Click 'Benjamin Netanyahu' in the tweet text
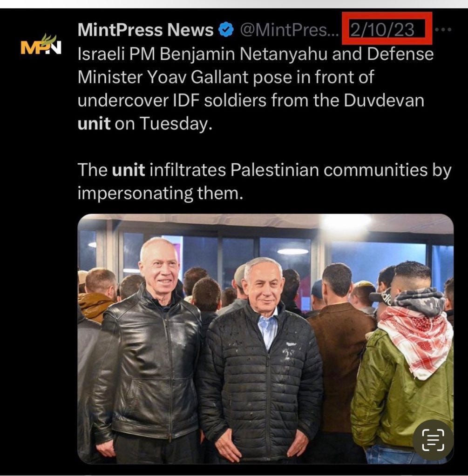Image resolution: width=468 pixels, height=476 pixels. point(244,54)
